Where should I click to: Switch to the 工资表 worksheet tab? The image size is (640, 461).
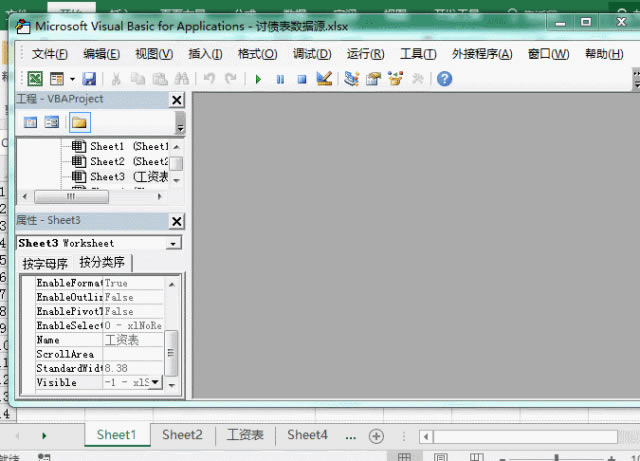click(x=245, y=435)
